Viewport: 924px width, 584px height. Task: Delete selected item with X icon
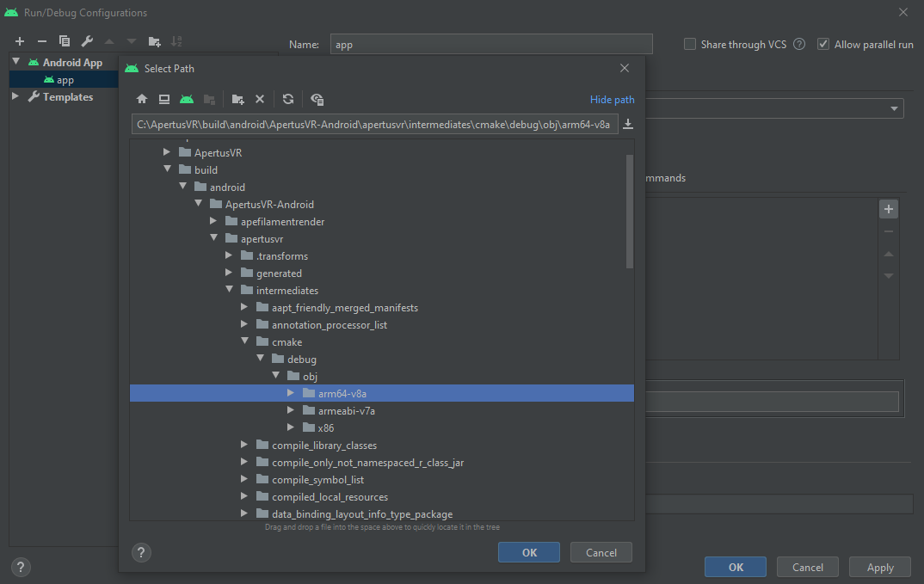pyautogui.click(x=260, y=99)
